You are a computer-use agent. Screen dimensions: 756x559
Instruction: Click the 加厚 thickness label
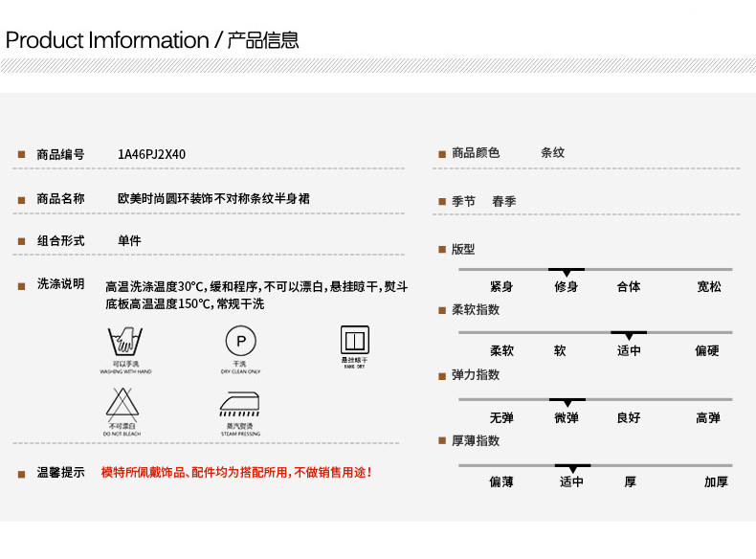[x=716, y=481]
